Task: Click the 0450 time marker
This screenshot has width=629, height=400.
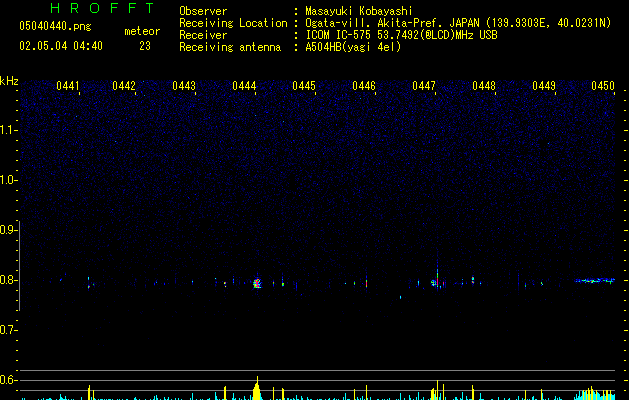Action: pos(603,86)
